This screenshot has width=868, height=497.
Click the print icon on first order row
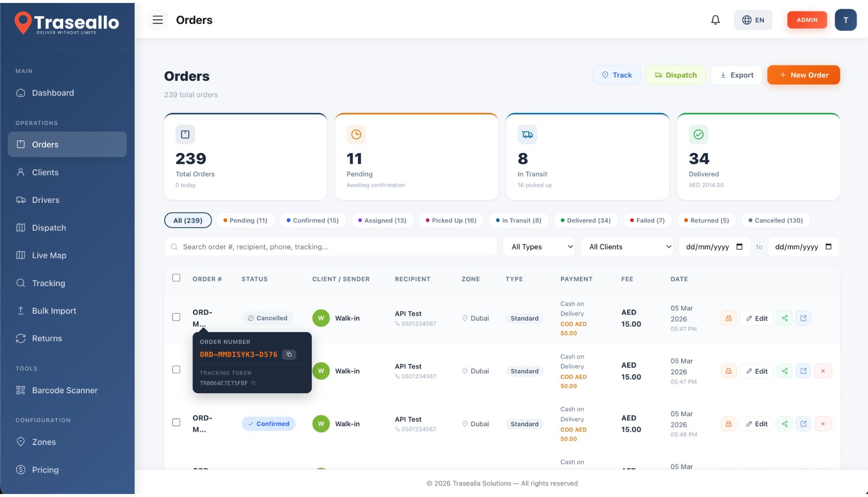pos(728,319)
